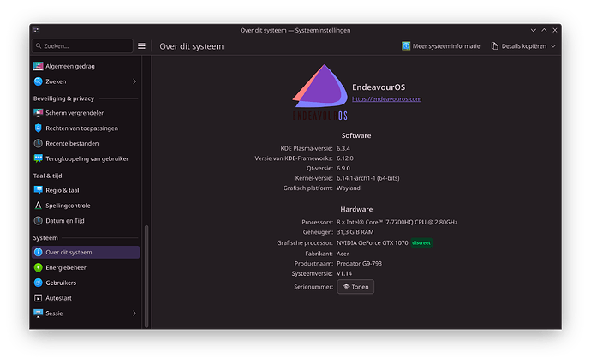Click the Recente bestanden clock icon
This screenshot has width=591, height=364.
38,144
